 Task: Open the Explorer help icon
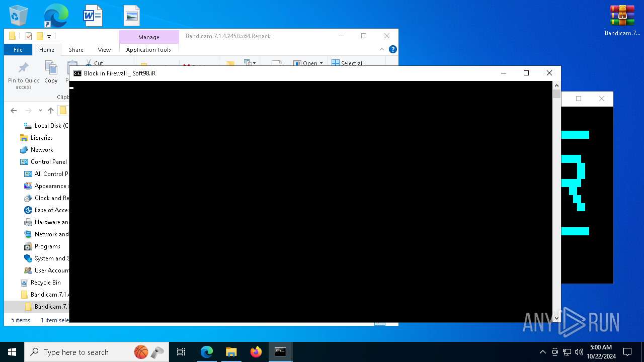click(393, 49)
